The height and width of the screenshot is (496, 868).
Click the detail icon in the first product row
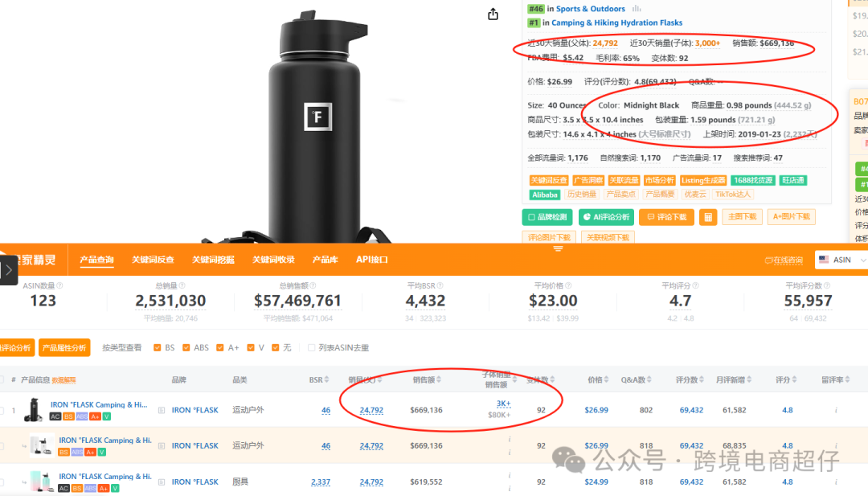[x=162, y=410]
